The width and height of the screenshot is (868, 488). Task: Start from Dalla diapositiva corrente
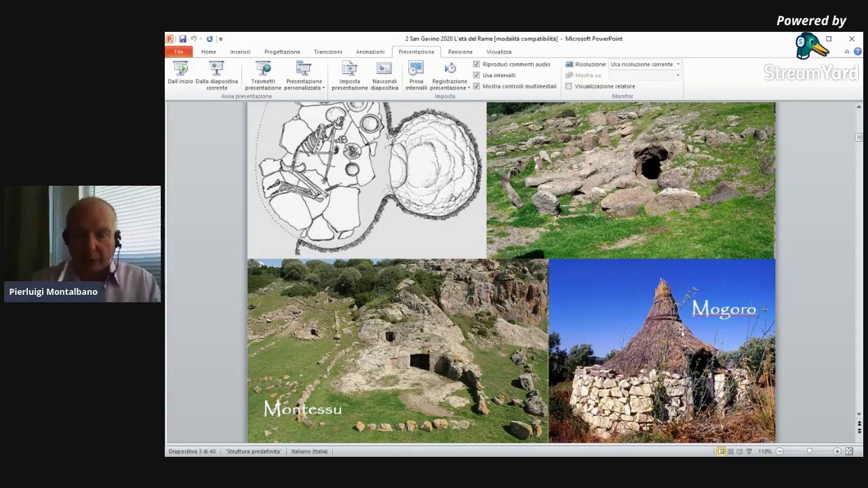click(216, 75)
